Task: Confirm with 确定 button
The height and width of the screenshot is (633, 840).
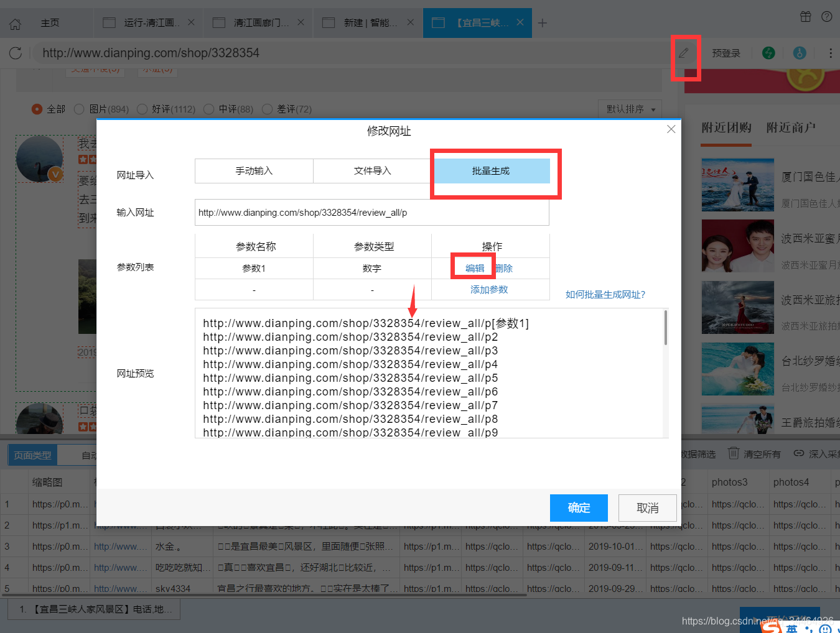Action: tap(579, 508)
